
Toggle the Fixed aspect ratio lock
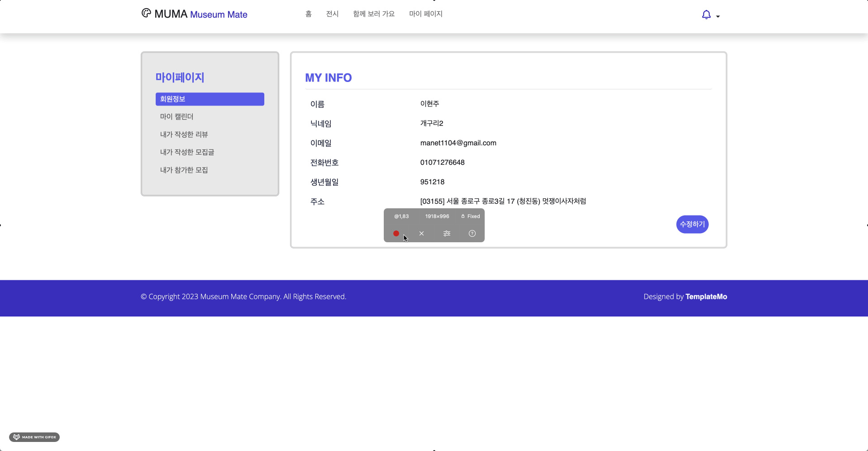(471, 216)
